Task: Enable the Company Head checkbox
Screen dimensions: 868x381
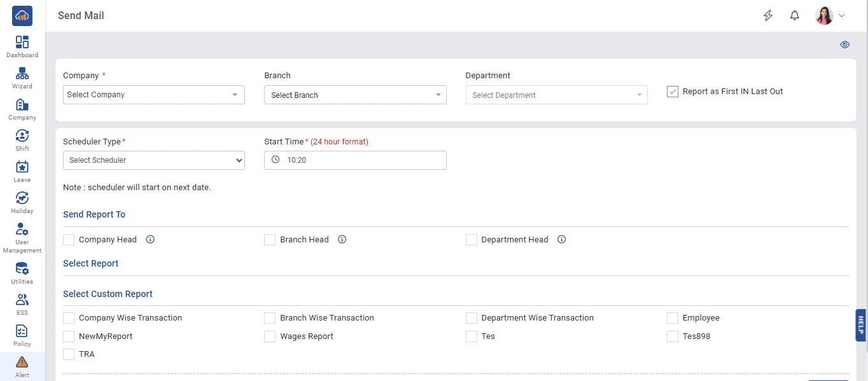Action: (69, 240)
